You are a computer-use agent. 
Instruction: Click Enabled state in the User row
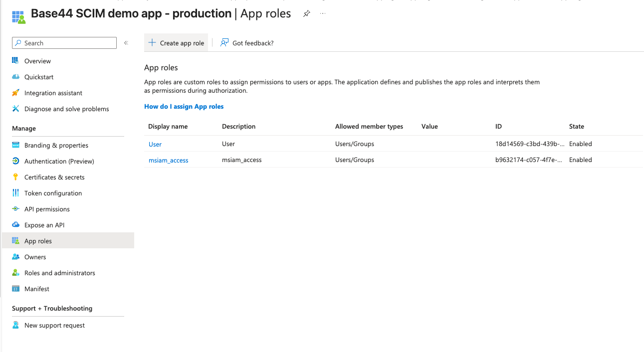[x=581, y=144]
